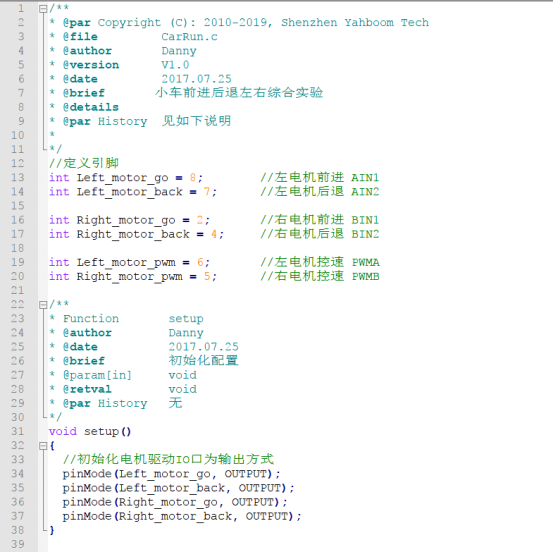554x552 pixels.
Task: Click the variable Left_motor_go declaration
Action: pos(123,178)
